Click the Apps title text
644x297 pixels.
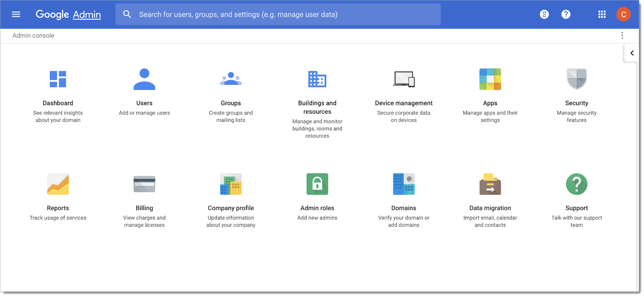(490, 103)
